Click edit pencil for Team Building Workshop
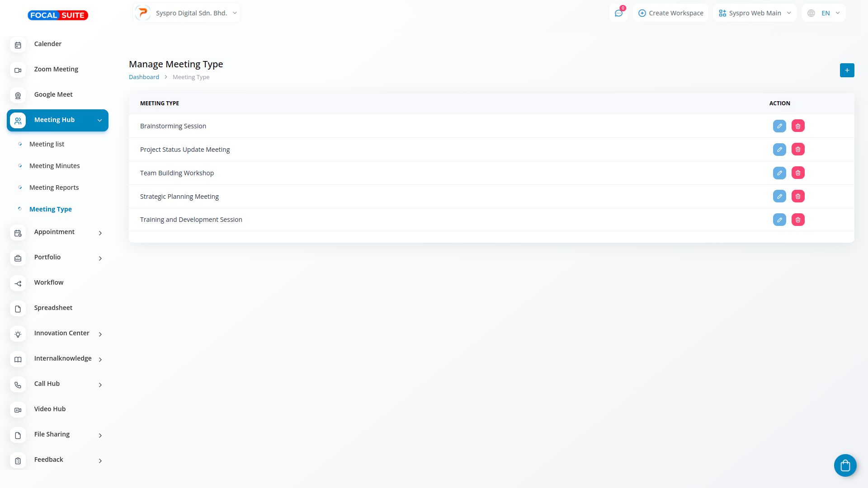The width and height of the screenshot is (868, 488). coord(779,173)
